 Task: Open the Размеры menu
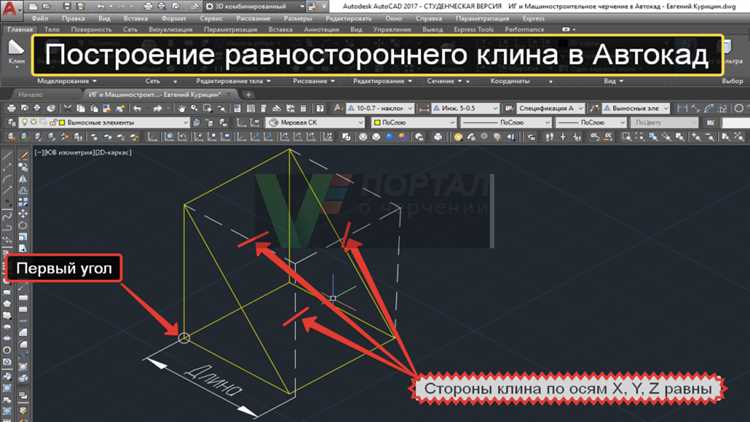pos(297,19)
